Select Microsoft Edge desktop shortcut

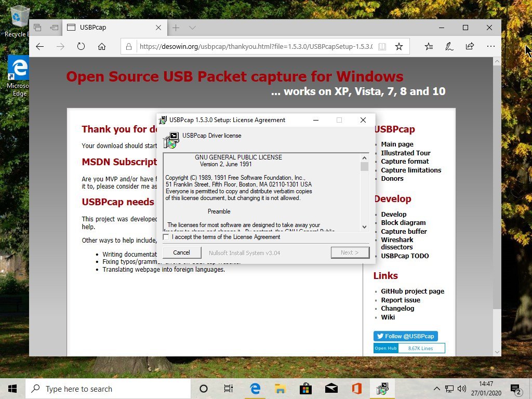18,76
